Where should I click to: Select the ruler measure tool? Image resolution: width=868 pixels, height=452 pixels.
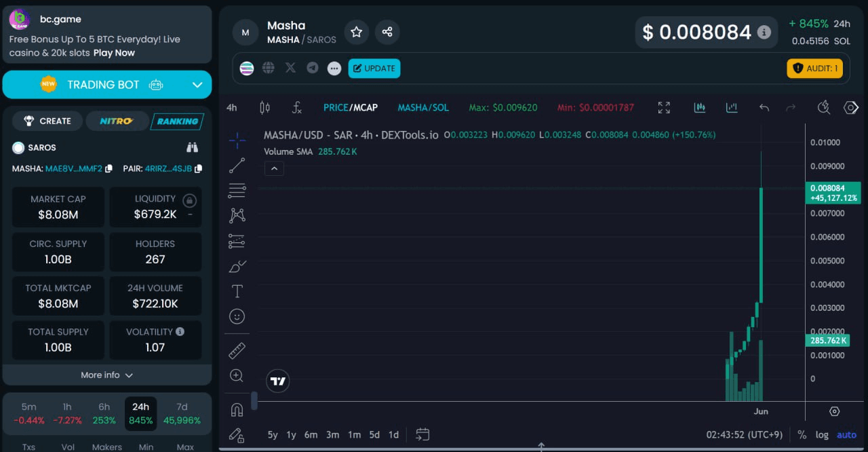(237, 350)
